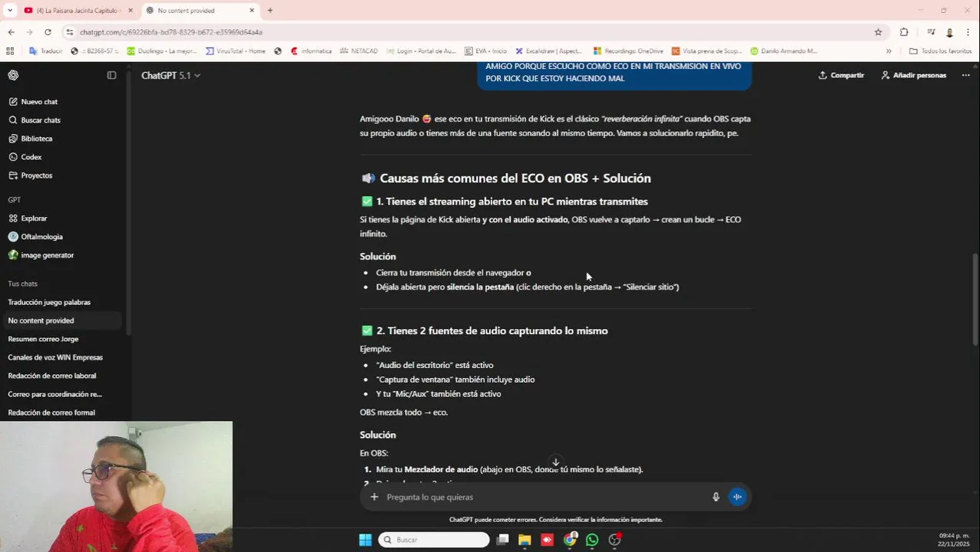The height and width of the screenshot is (552, 980).
Task: Open Chrome three-dot menu
Action: pyautogui.click(x=968, y=32)
